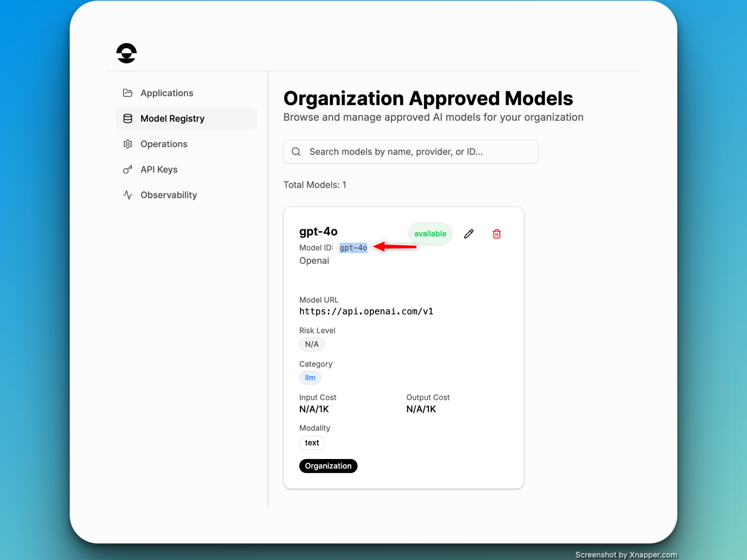Open Applications in the sidebar
Screen dimensions: 747x560
(167, 93)
